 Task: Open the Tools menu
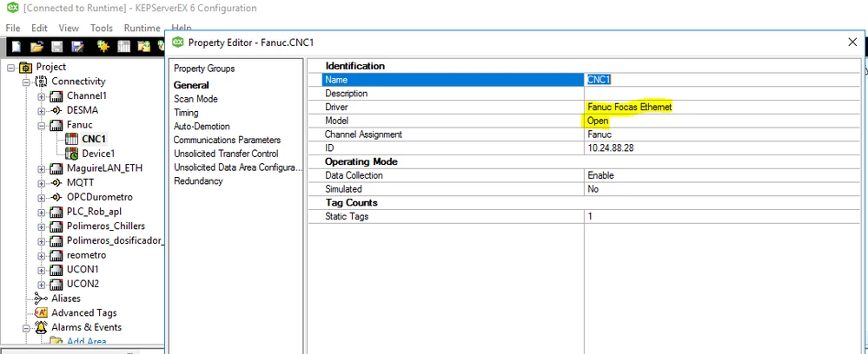pyautogui.click(x=102, y=28)
